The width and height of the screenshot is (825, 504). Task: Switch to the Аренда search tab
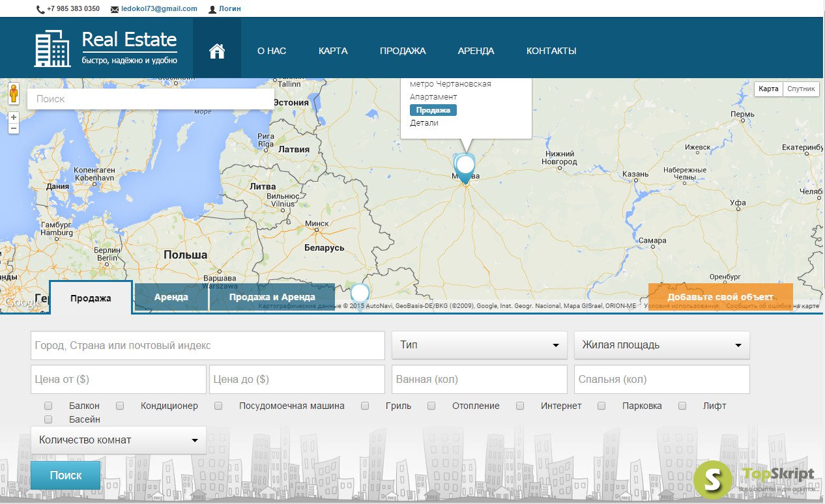(x=171, y=297)
